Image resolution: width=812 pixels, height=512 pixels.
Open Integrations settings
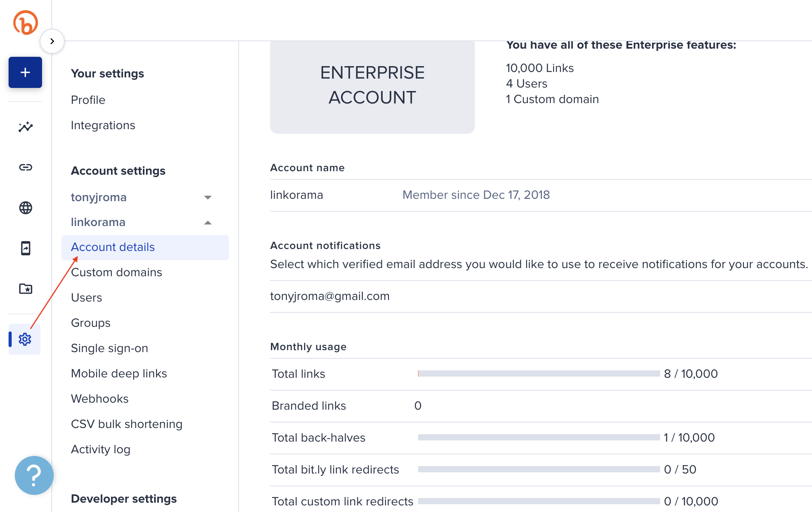(103, 125)
